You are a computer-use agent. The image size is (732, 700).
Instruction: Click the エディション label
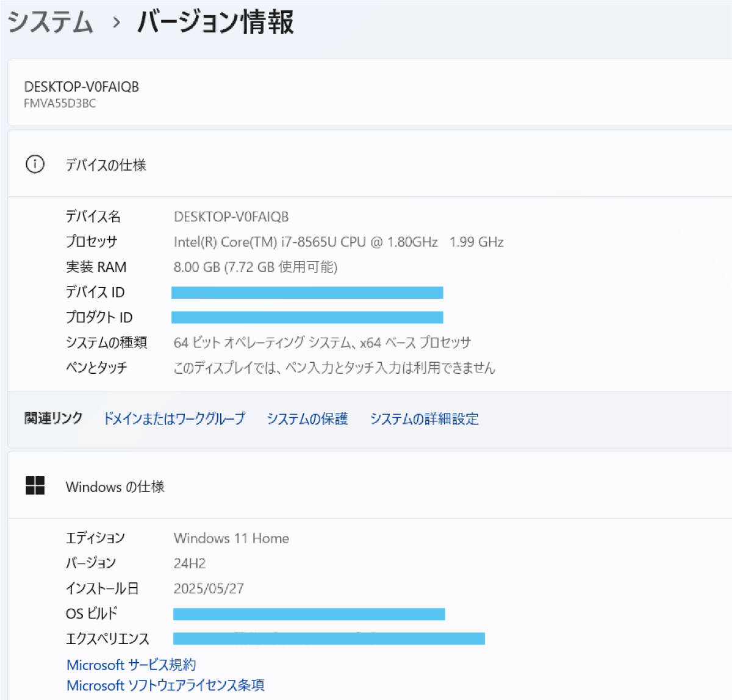pyautogui.click(x=95, y=538)
